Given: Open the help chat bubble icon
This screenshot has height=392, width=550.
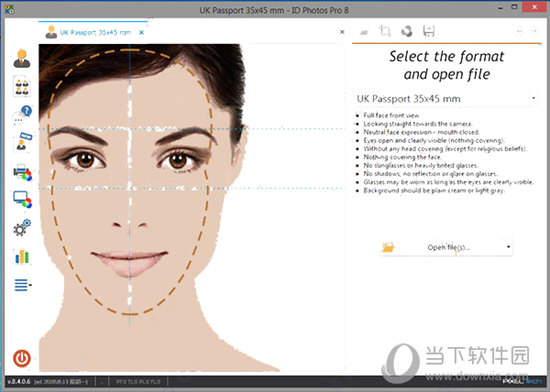Looking at the screenshot, I should (x=22, y=115).
